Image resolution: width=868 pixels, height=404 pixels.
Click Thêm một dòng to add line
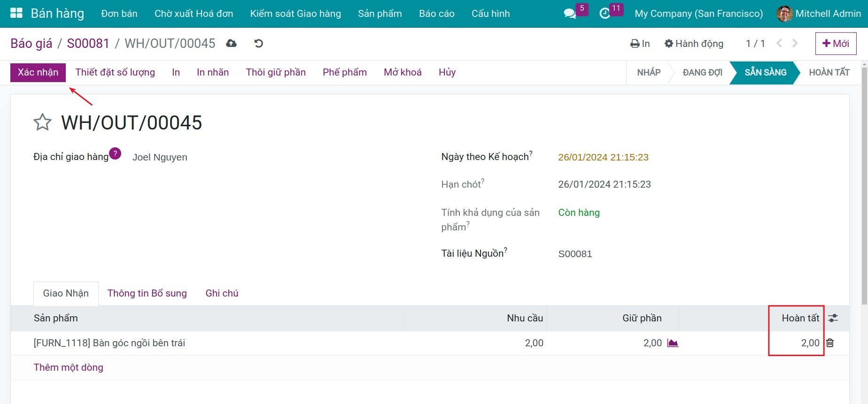[x=69, y=367]
